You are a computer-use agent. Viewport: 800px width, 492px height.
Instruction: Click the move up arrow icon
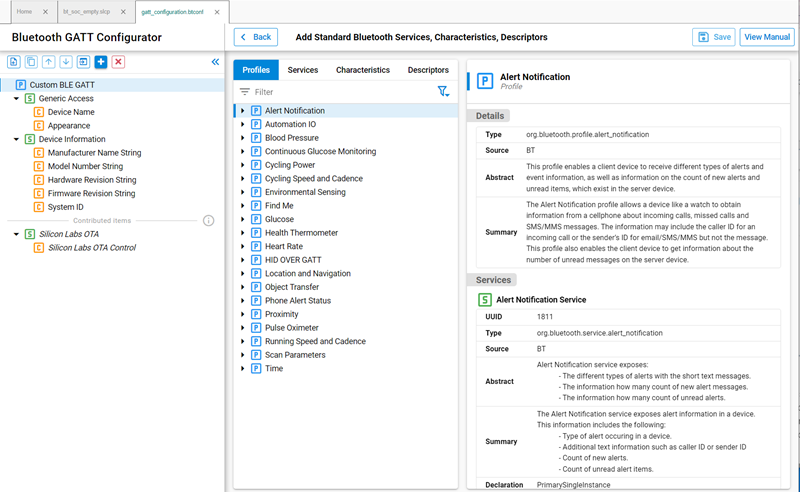48,62
